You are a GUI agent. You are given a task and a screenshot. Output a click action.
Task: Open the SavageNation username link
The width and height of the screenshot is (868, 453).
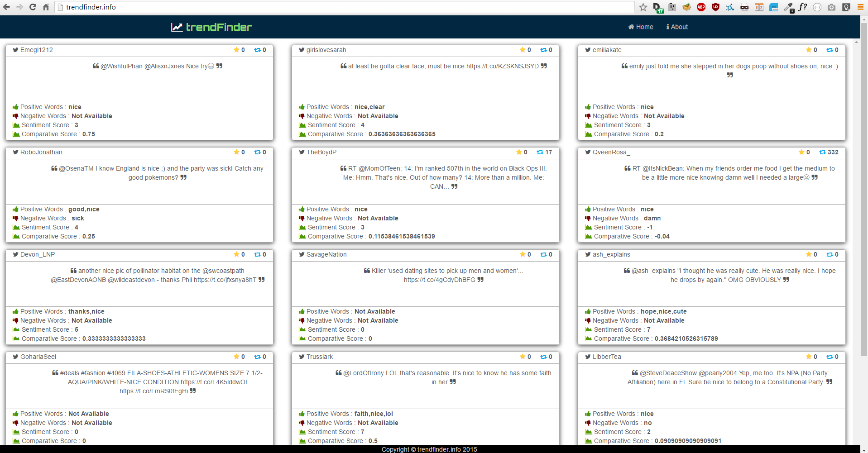tap(326, 254)
